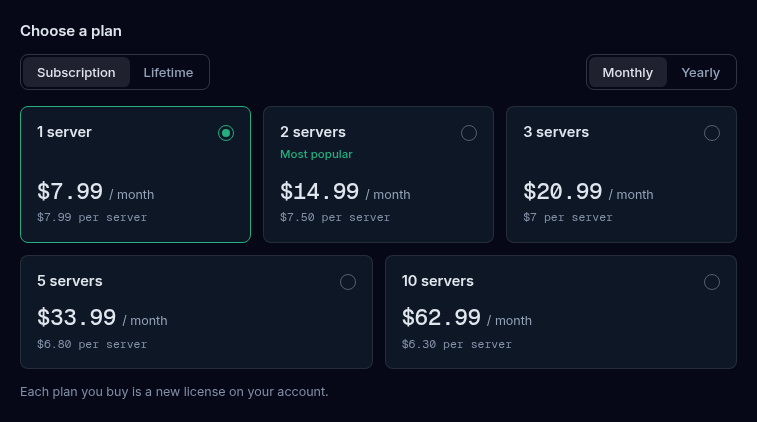
Task: Click the '3 servers' plan title
Action: point(556,132)
